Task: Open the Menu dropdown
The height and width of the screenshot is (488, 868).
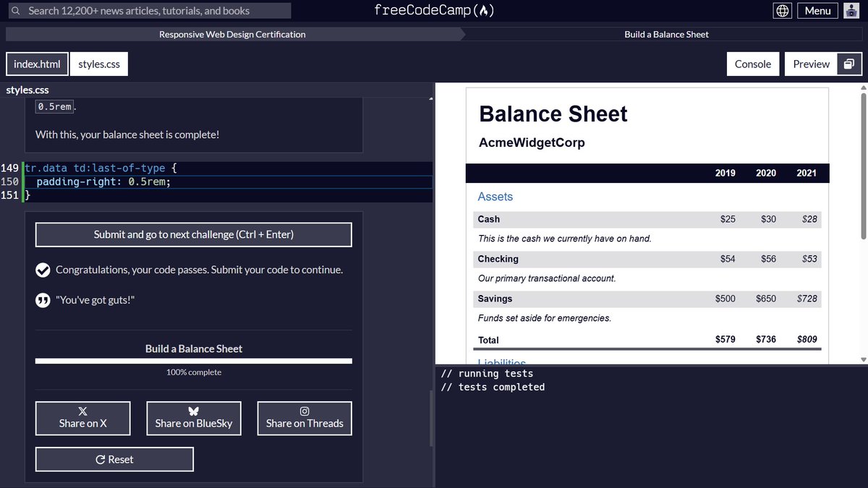Action: click(x=817, y=11)
